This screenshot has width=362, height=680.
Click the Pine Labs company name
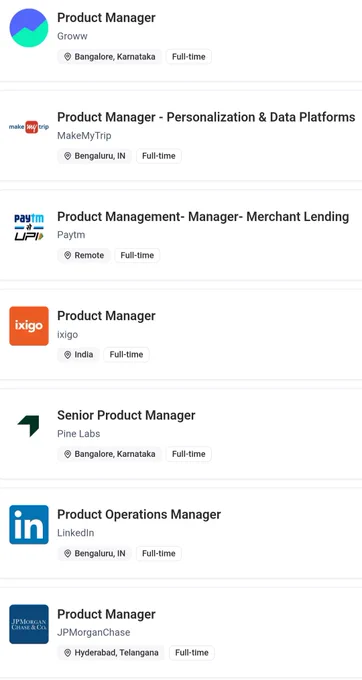pyautogui.click(x=78, y=434)
